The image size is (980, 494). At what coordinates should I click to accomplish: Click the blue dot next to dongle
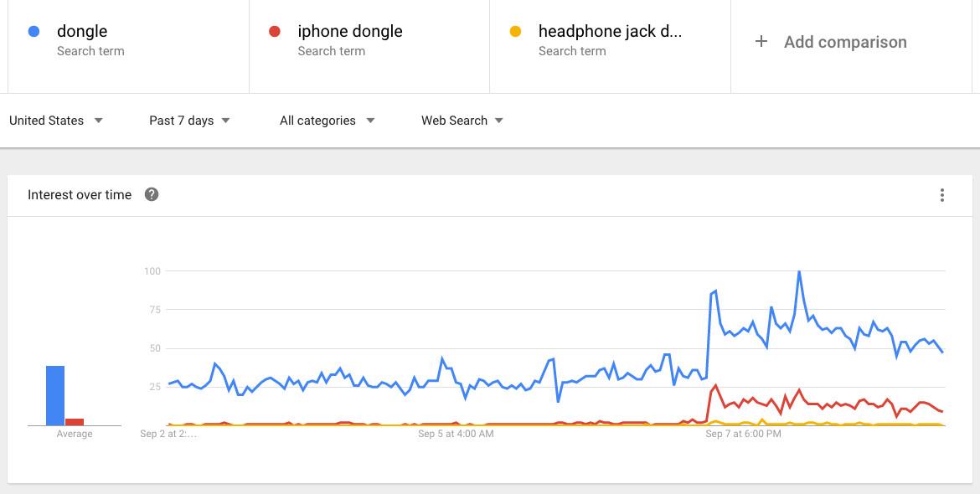coord(34,32)
